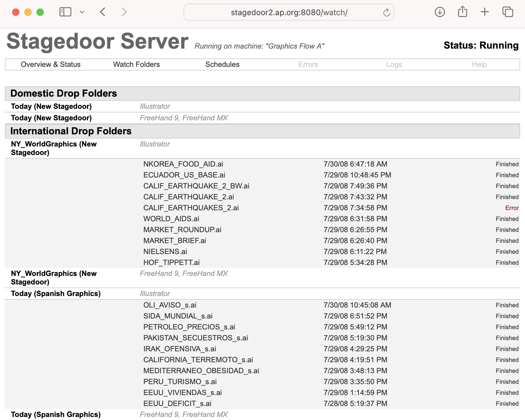The height and width of the screenshot is (420, 525).
Task: Click the PETROLEO_PRECIOS_s.ai file name
Action: 189,327
